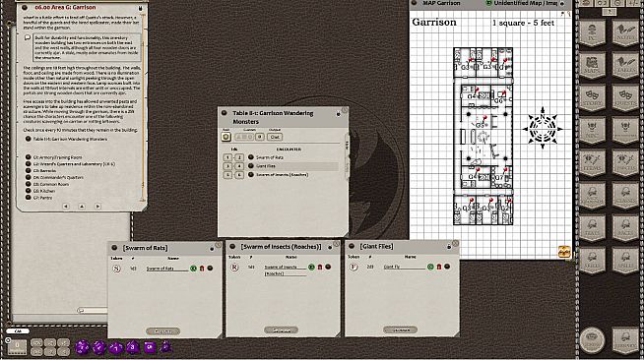This screenshot has width=644, height=360.
Task: Click the F token in Giant Flies window
Action: [x=354, y=267]
